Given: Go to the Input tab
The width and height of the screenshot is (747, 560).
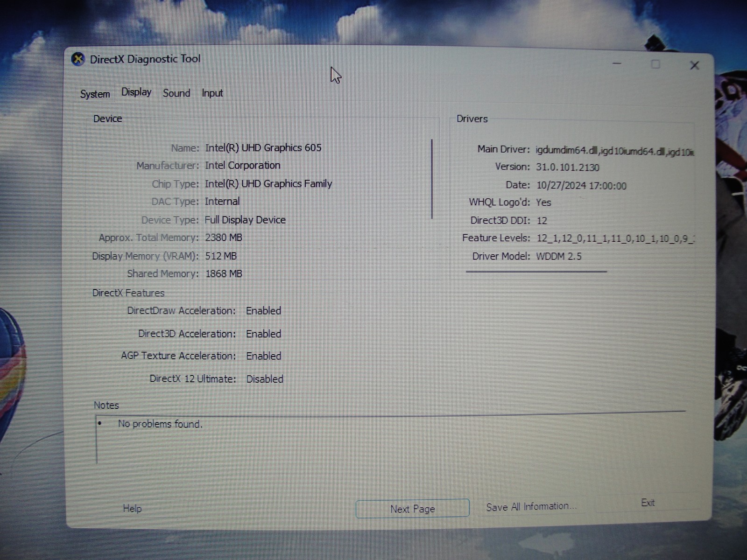Looking at the screenshot, I should click(212, 93).
